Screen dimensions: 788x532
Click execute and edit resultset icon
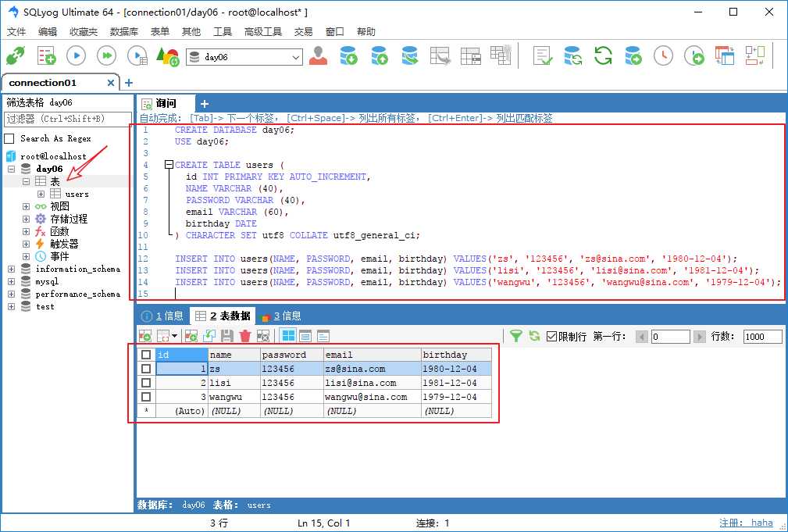137,55
